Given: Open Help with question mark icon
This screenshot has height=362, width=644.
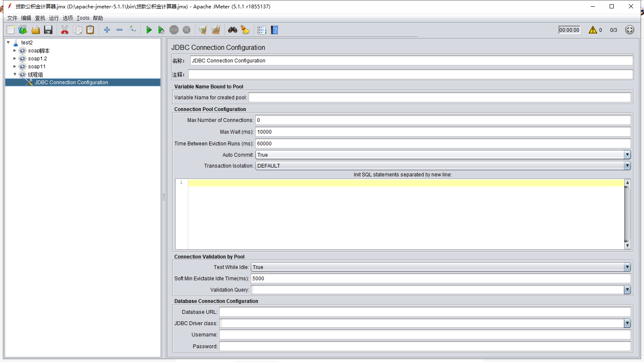Looking at the screenshot, I should 275,30.
